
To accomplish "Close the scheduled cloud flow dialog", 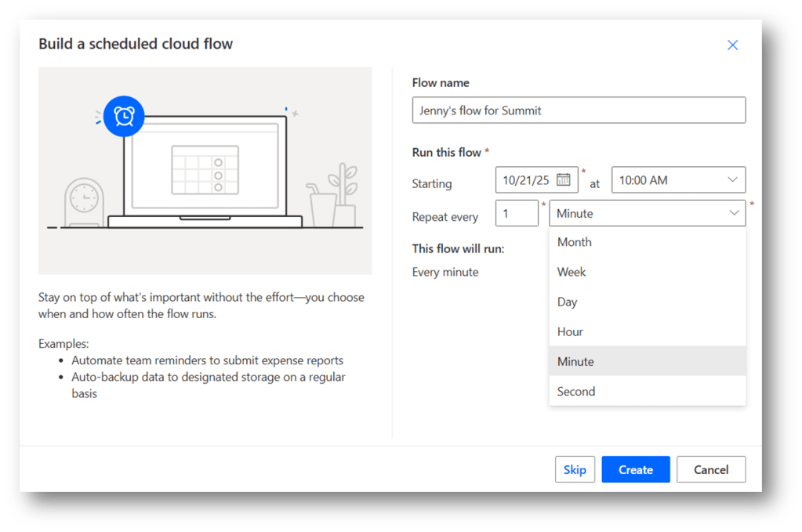I will 732,45.
